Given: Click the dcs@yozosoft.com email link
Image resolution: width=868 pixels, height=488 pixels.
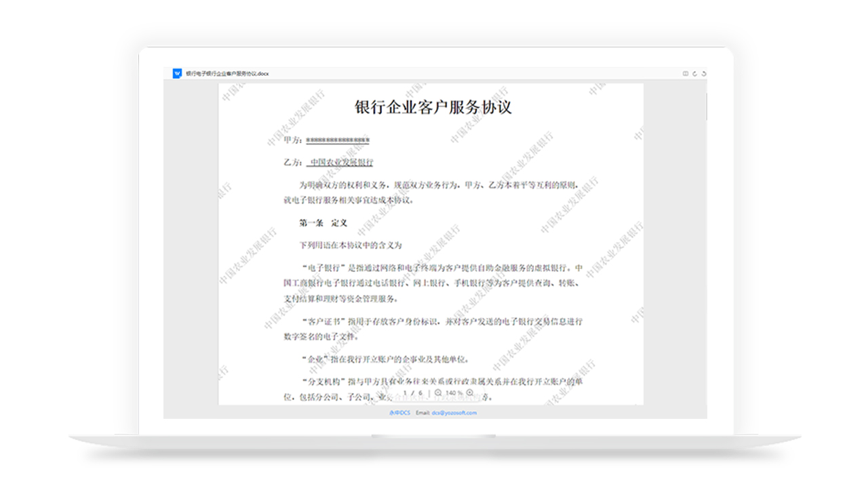Looking at the screenshot, I should (454, 413).
